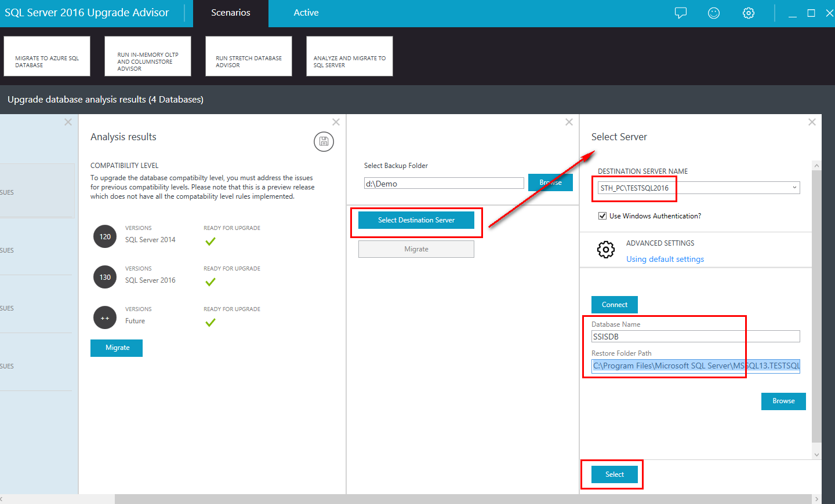The height and width of the screenshot is (504, 835).
Task: Click scroll down arrow in Select Server
Action: tap(816, 455)
